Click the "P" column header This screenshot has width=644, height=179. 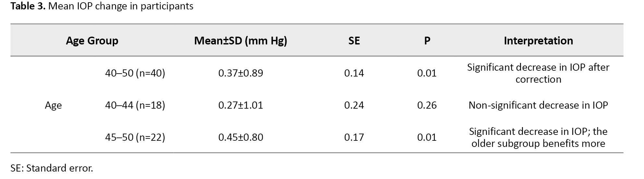pyautogui.click(x=427, y=41)
